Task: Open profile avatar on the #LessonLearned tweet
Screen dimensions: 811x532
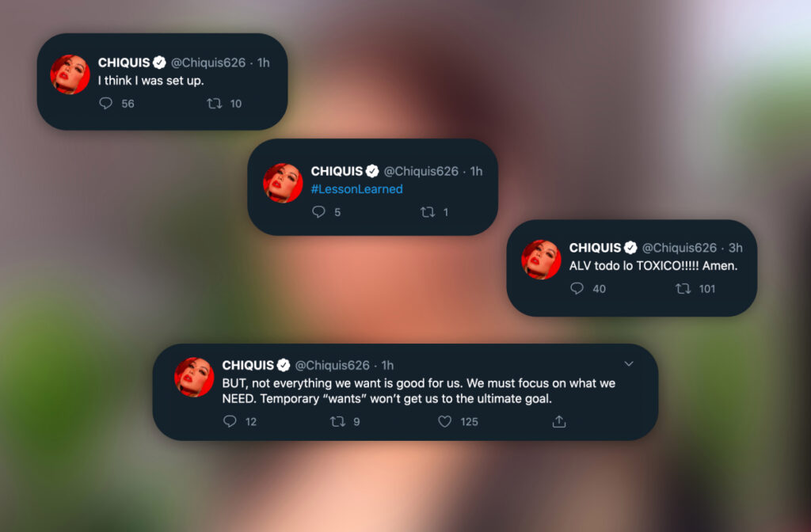Action: (283, 183)
